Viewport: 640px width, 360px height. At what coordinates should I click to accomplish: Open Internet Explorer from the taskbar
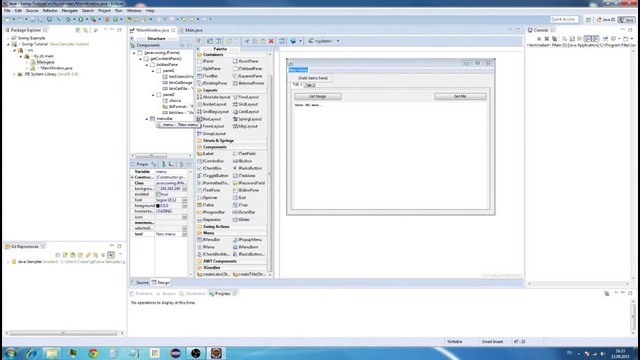[x=31, y=353]
